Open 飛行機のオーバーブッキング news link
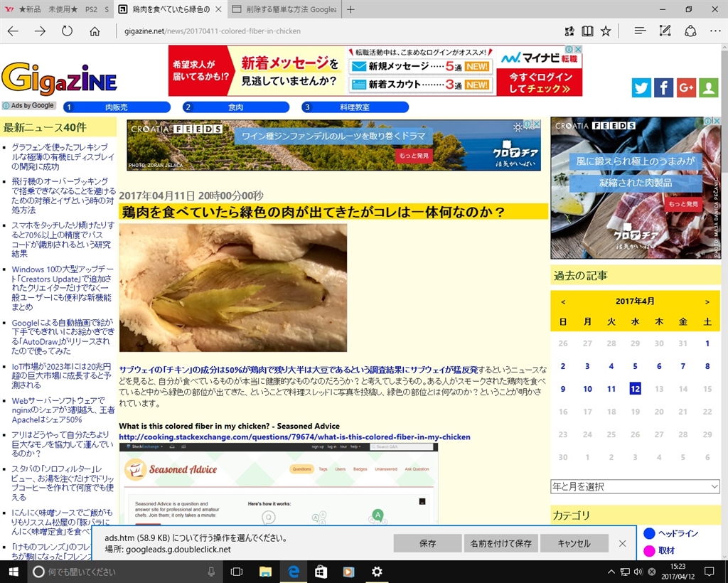Image resolution: width=728 pixels, height=583 pixels. (x=63, y=196)
